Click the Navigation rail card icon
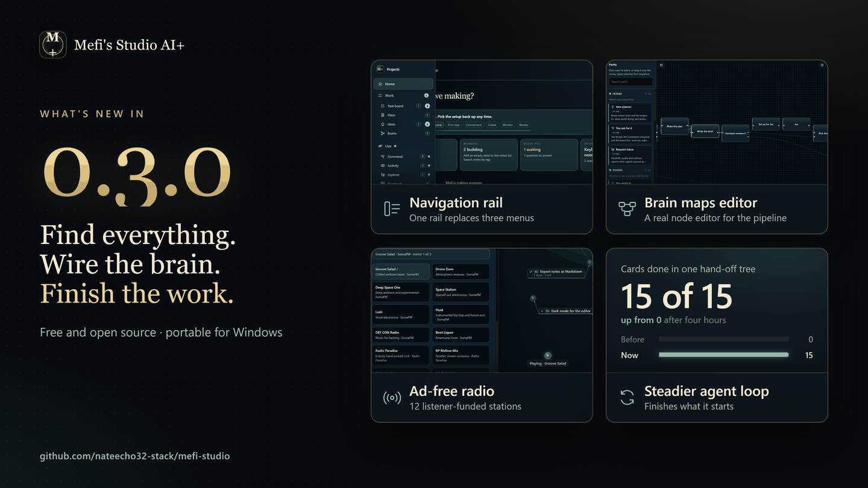The height and width of the screenshot is (488, 868). [392, 209]
